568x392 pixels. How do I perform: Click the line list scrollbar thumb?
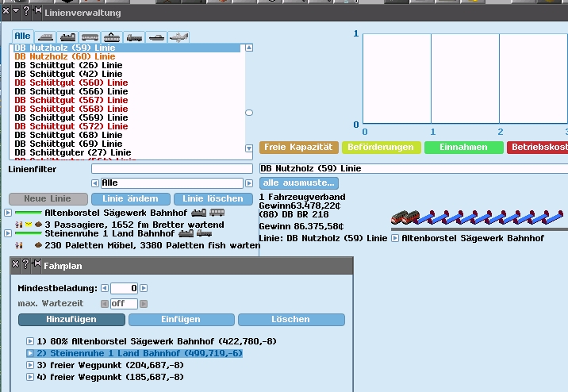pyautogui.click(x=249, y=113)
